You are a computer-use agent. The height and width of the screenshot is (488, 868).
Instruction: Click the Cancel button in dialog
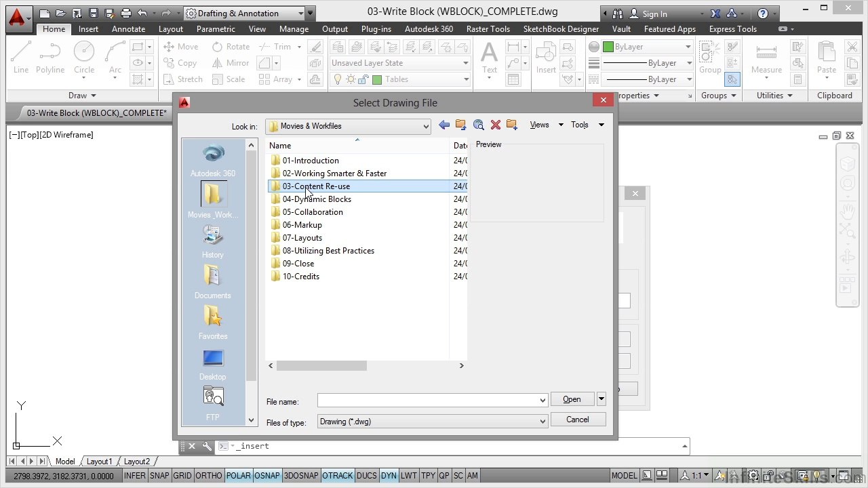click(x=578, y=420)
